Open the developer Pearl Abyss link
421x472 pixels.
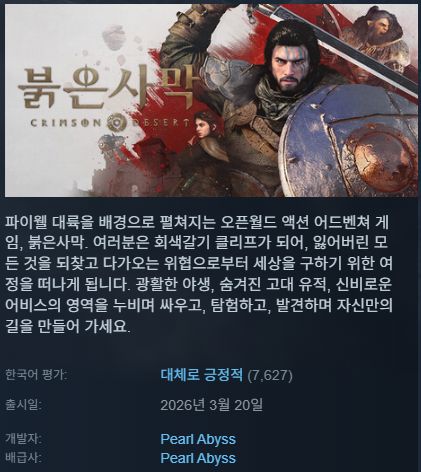[x=198, y=439]
